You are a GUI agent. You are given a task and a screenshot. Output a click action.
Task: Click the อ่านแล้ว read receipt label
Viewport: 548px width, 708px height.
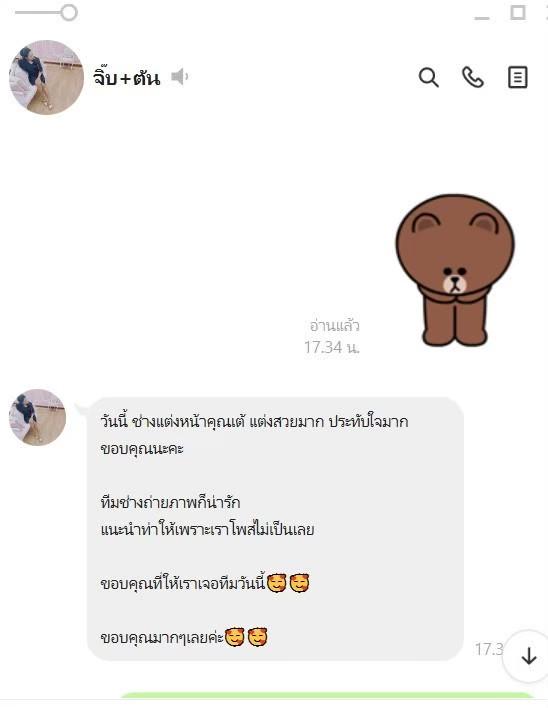point(334,325)
